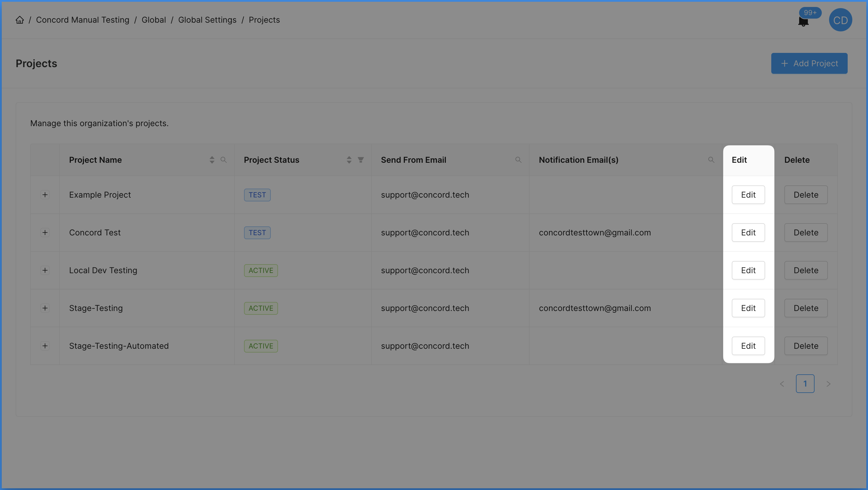The image size is (868, 490).
Task: Navigate to Global Settings breadcrumb item
Action: [207, 20]
